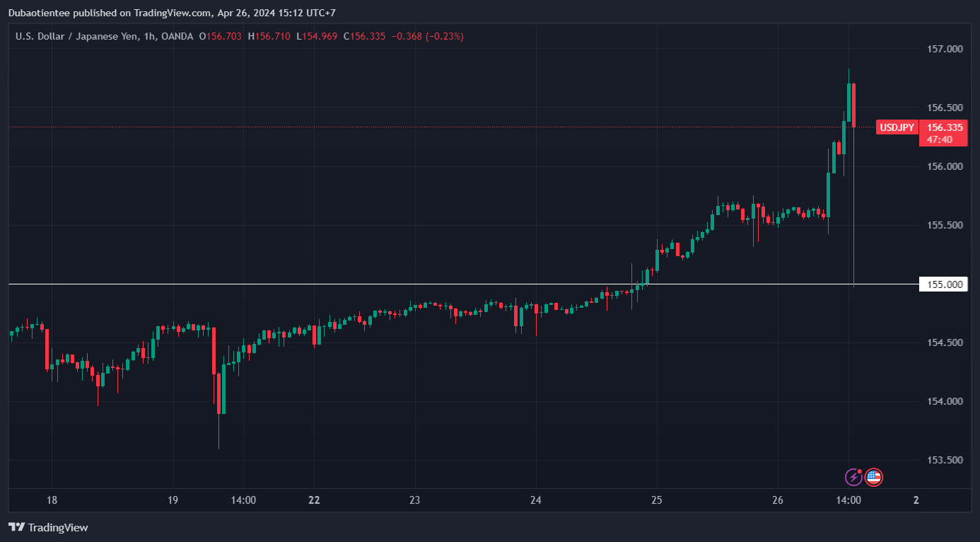Click the red USDJPY symbol label
Image resolution: width=980 pixels, height=542 pixels.
tap(897, 127)
